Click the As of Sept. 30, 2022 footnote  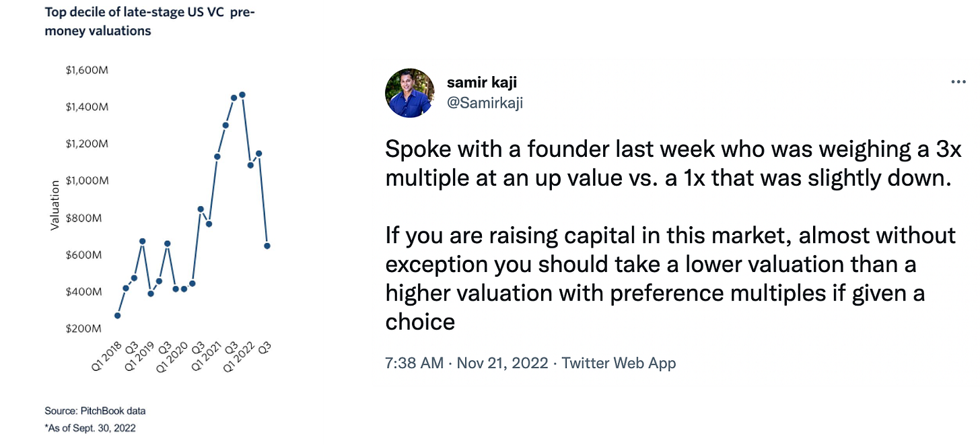click(90, 427)
